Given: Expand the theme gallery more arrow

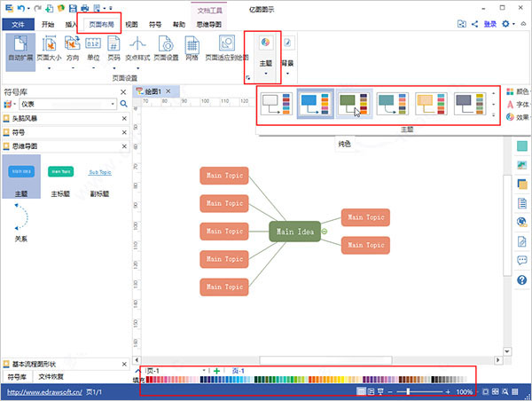Looking at the screenshot, I should [x=494, y=115].
